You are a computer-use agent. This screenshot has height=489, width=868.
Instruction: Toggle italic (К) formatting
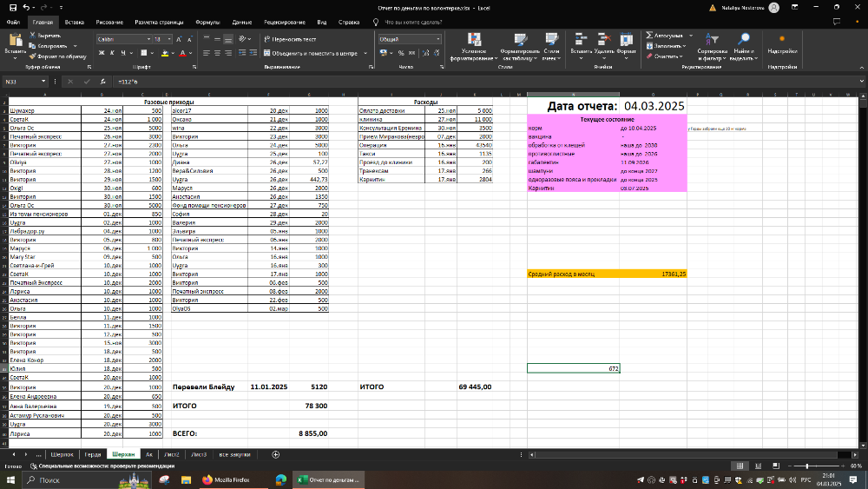pos(113,53)
